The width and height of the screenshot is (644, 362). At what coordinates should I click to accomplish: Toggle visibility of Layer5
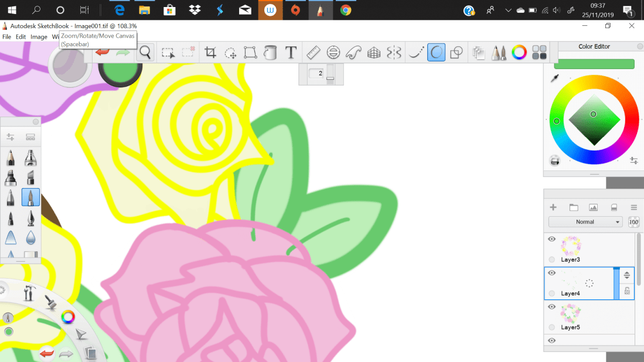551,306
